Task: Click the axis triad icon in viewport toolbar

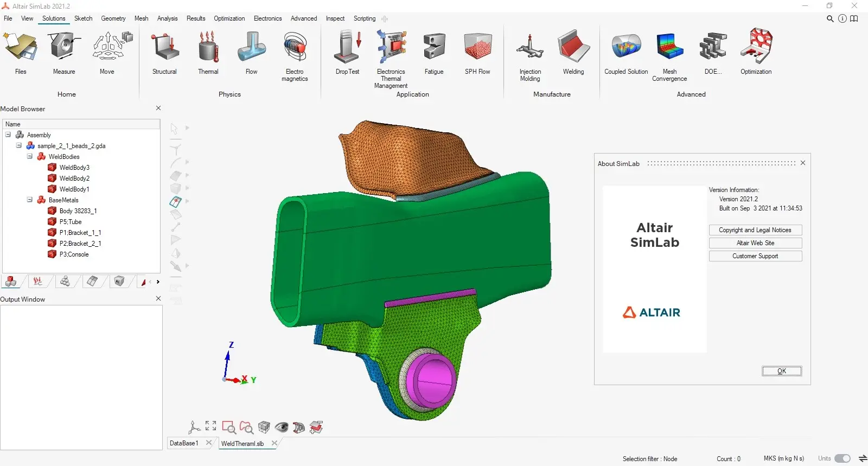Action: point(194,427)
